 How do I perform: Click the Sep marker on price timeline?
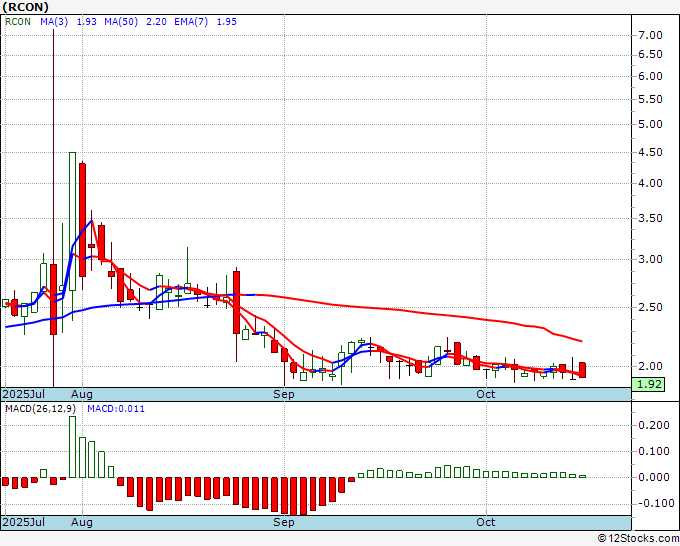284,394
